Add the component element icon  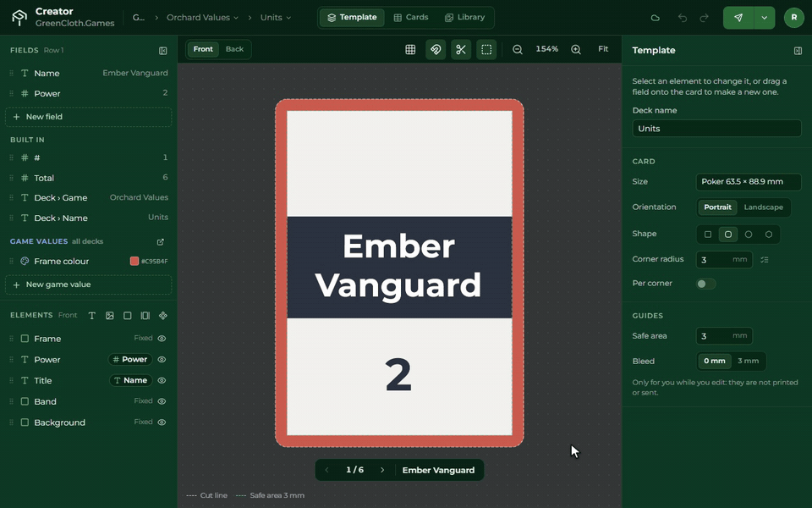(x=163, y=316)
